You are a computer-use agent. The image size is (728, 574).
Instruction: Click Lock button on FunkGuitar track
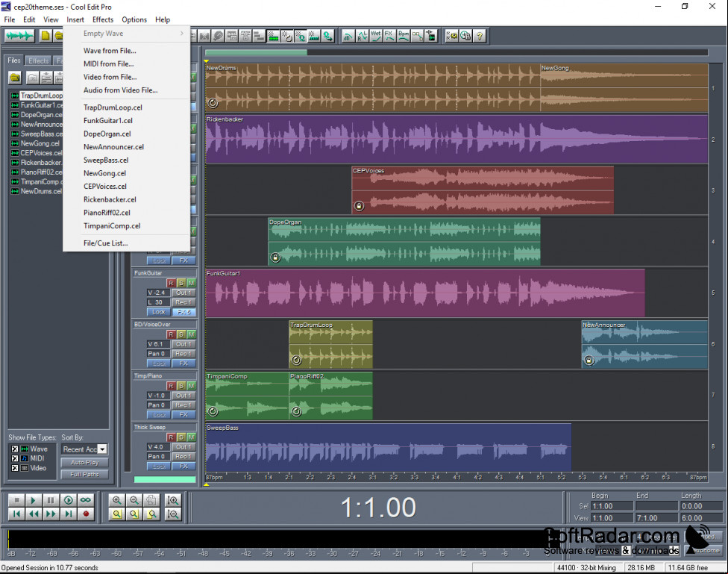[x=159, y=312]
